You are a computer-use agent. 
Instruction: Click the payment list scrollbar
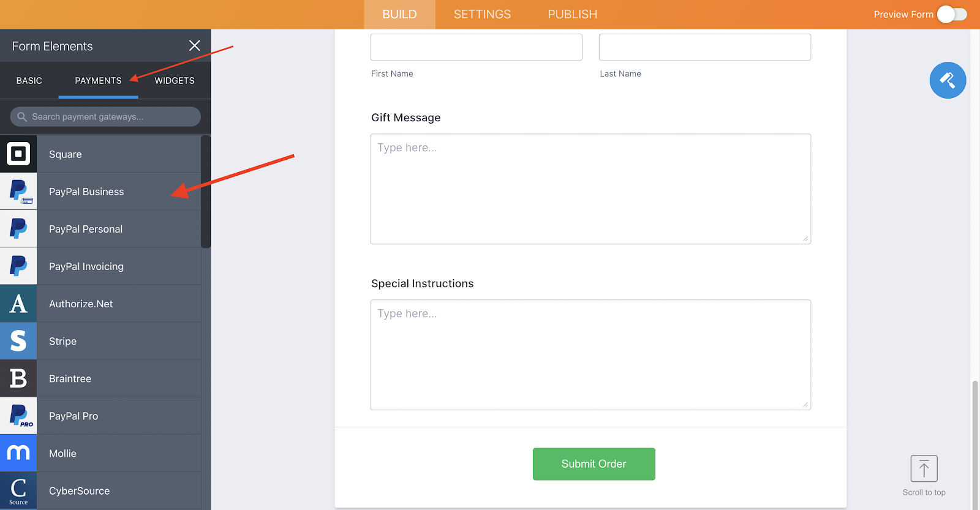206,192
